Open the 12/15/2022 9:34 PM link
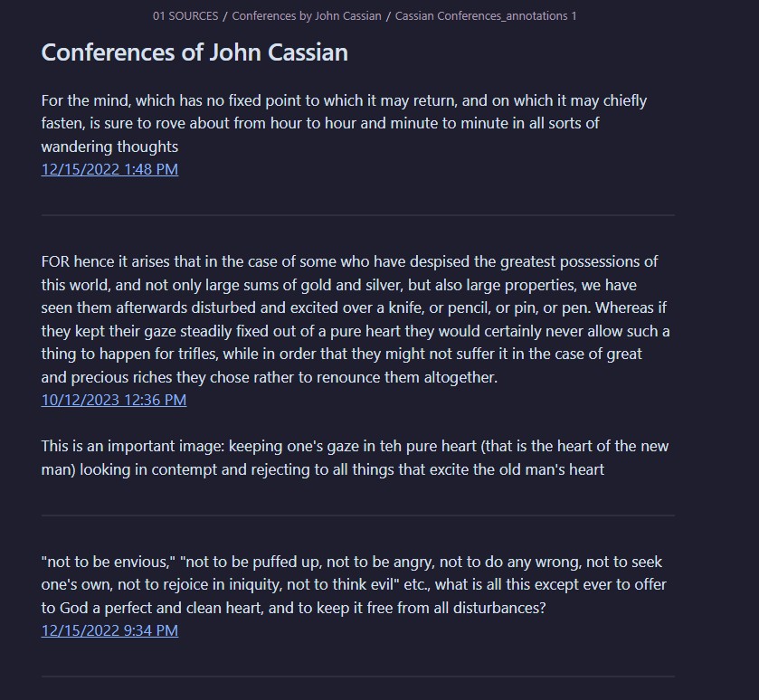Viewport: 759px width, 700px height. (x=109, y=630)
